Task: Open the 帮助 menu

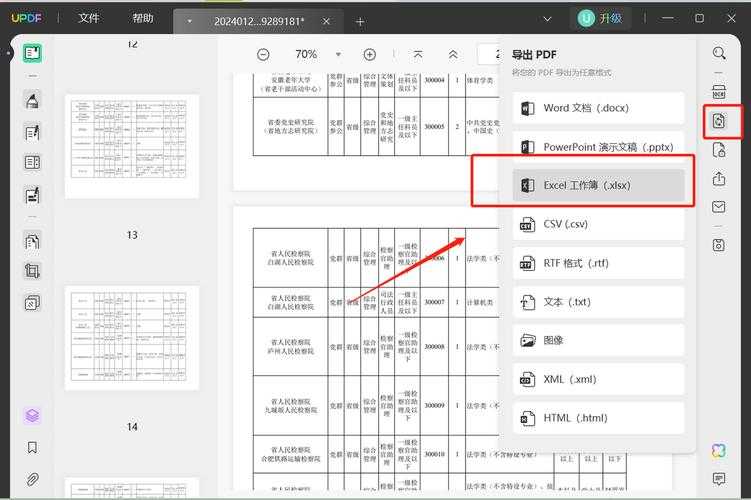Action: click(x=143, y=18)
